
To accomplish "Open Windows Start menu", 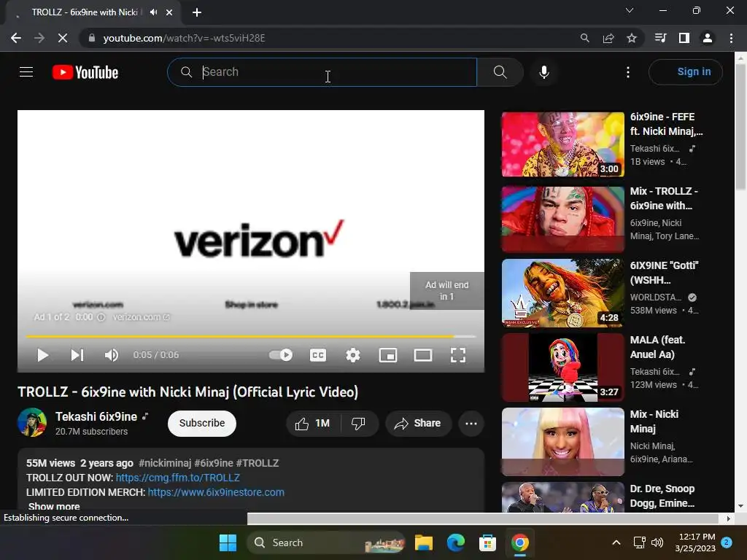I will (x=228, y=542).
